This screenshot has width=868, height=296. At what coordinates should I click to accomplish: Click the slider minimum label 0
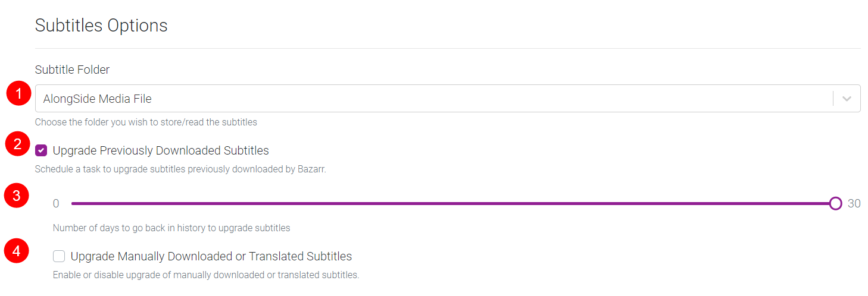click(56, 203)
